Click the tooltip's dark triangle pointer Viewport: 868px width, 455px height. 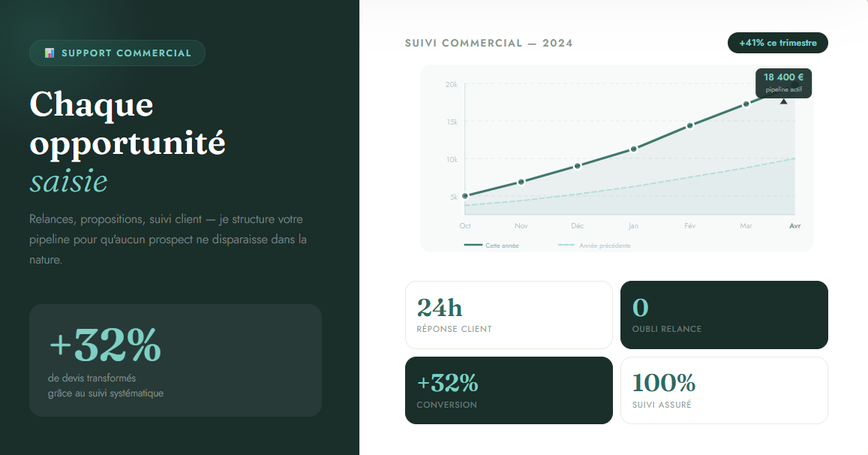[784, 101]
